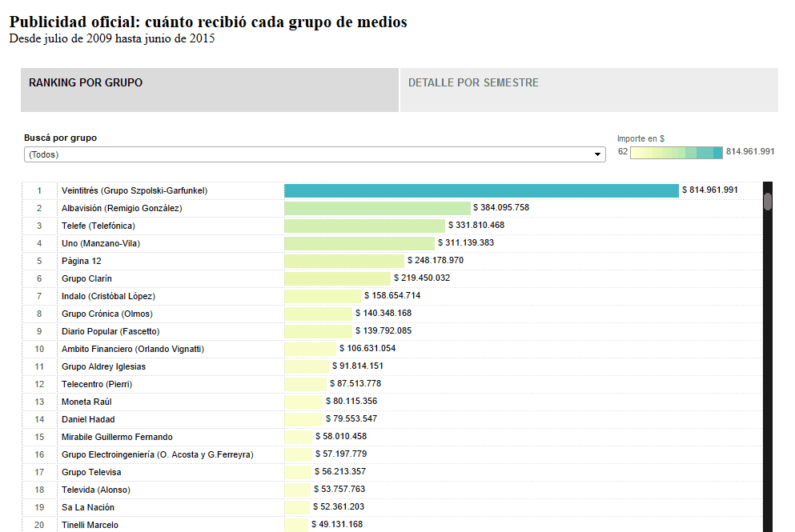This screenshot has height=532, width=795.
Task: Select row label Tinelli Marcelo
Action: pos(90,525)
